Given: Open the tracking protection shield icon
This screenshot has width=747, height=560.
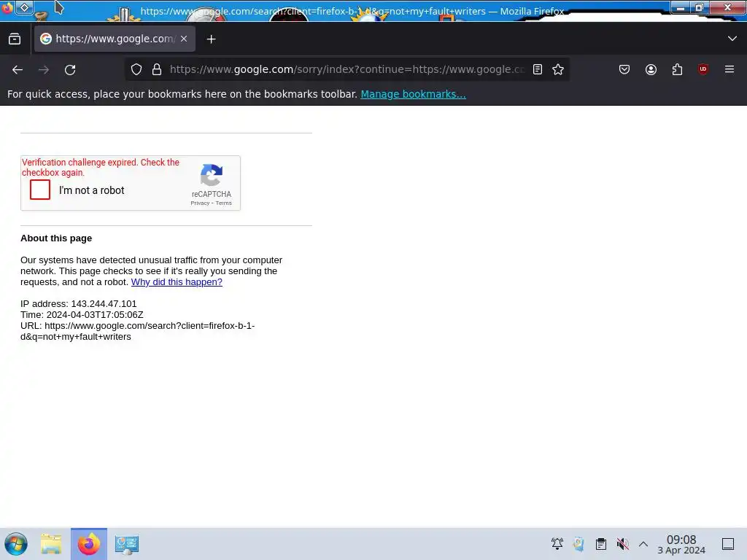Looking at the screenshot, I should point(136,69).
